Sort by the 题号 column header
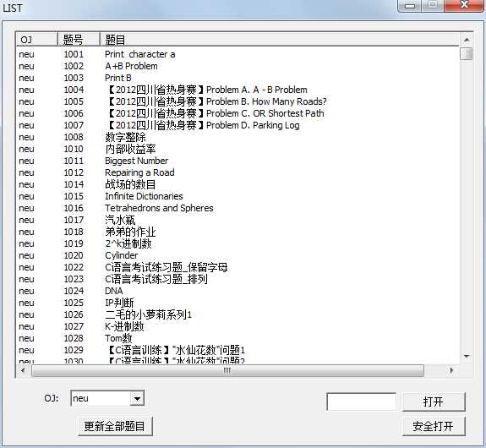Viewport: 486px width, 448px height. [x=79, y=40]
